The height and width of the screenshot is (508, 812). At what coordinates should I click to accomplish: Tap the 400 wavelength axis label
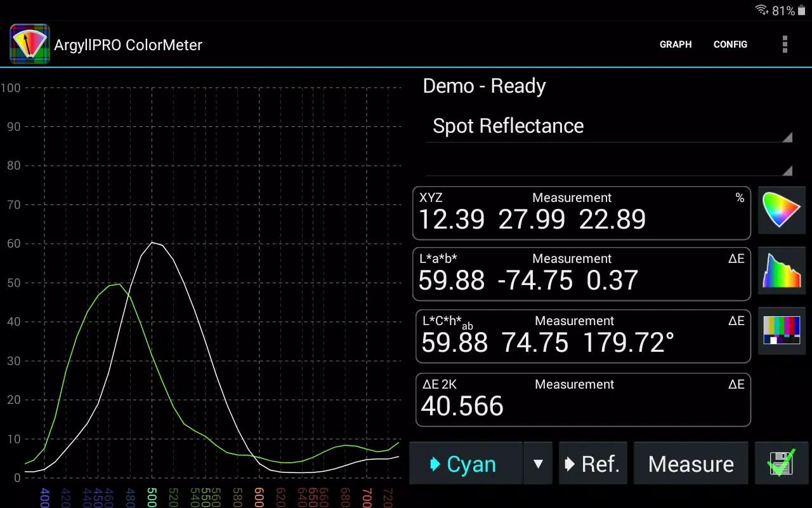[x=44, y=497]
